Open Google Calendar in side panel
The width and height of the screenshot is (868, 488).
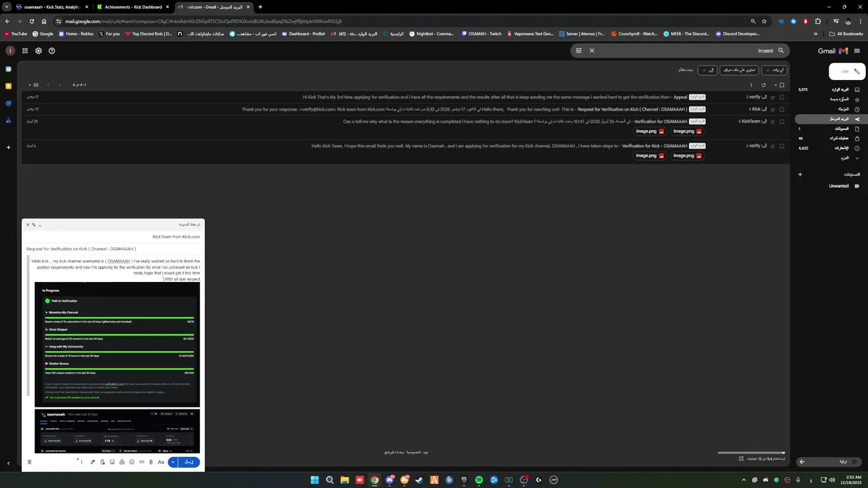pos(8,69)
